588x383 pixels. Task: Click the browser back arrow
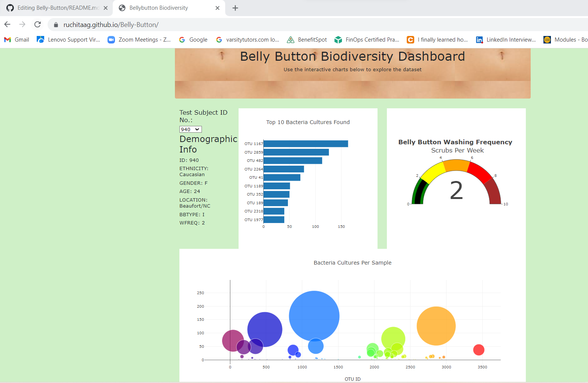[x=7, y=24]
